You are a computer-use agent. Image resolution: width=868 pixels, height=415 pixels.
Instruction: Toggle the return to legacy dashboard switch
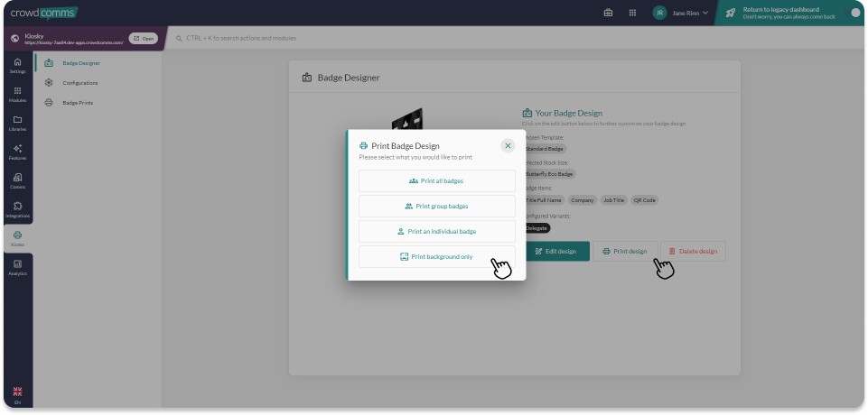click(x=854, y=13)
